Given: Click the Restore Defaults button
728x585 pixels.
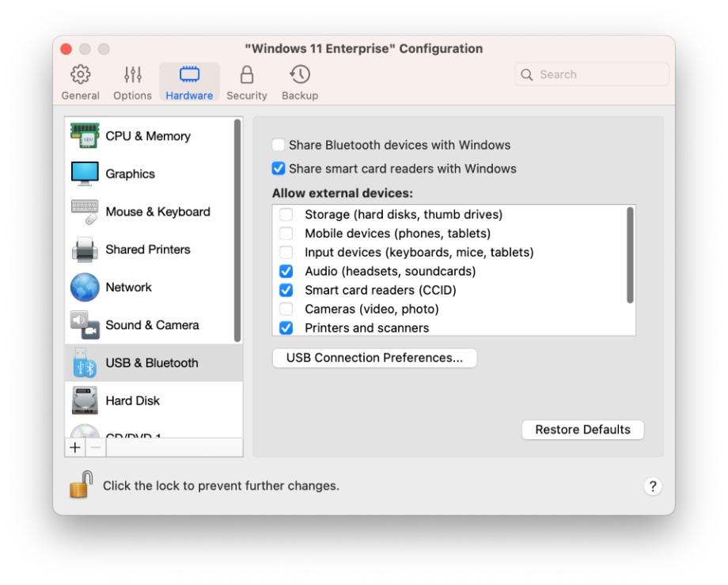Looking at the screenshot, I should click(582, 430).
